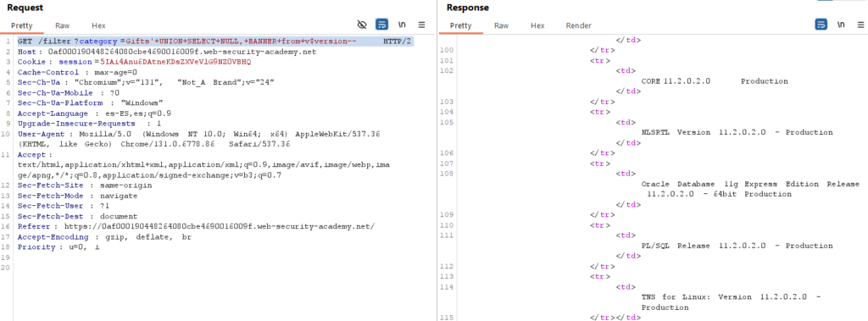Click the Sec-Ch-Ua-Platform "Windows" line
This screenshot has height=321, width=868.
90,103
